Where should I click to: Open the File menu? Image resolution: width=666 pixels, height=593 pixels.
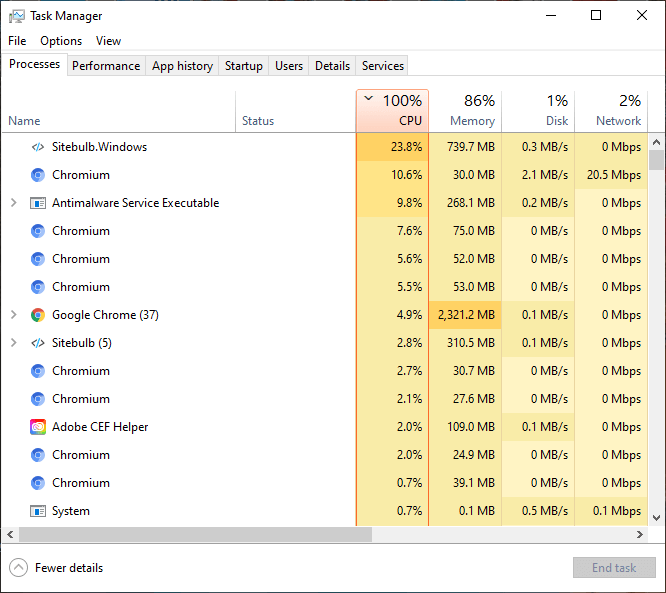(x=17, y=41)
